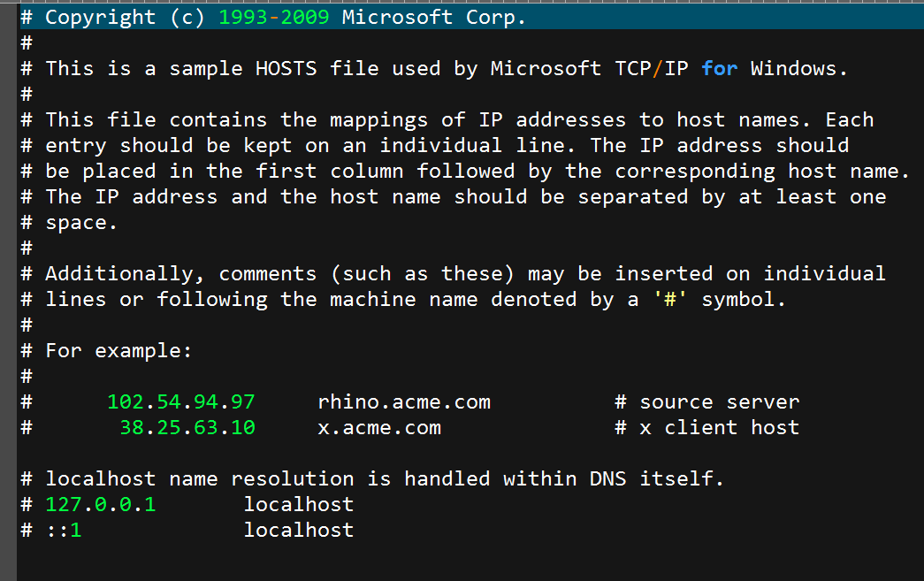Screen dimensions: 924x581
Task: Click localhost on the ::1 line
Action: [299, 530]
